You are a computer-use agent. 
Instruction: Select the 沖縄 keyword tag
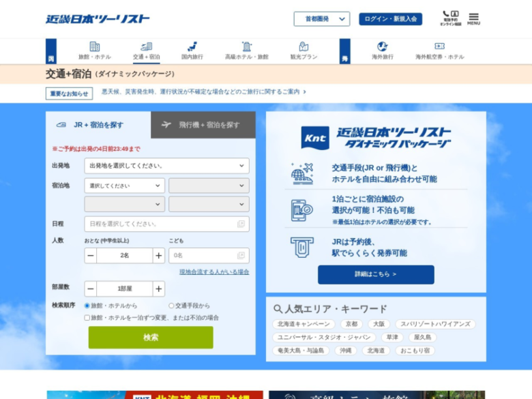click(346, 351)
